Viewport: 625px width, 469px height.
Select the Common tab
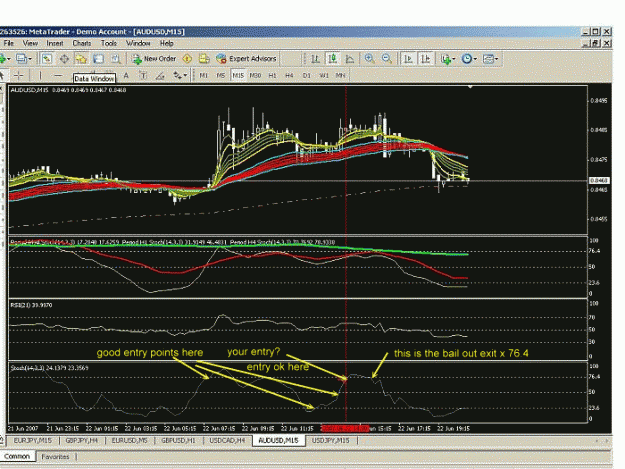tap(17, 457)
